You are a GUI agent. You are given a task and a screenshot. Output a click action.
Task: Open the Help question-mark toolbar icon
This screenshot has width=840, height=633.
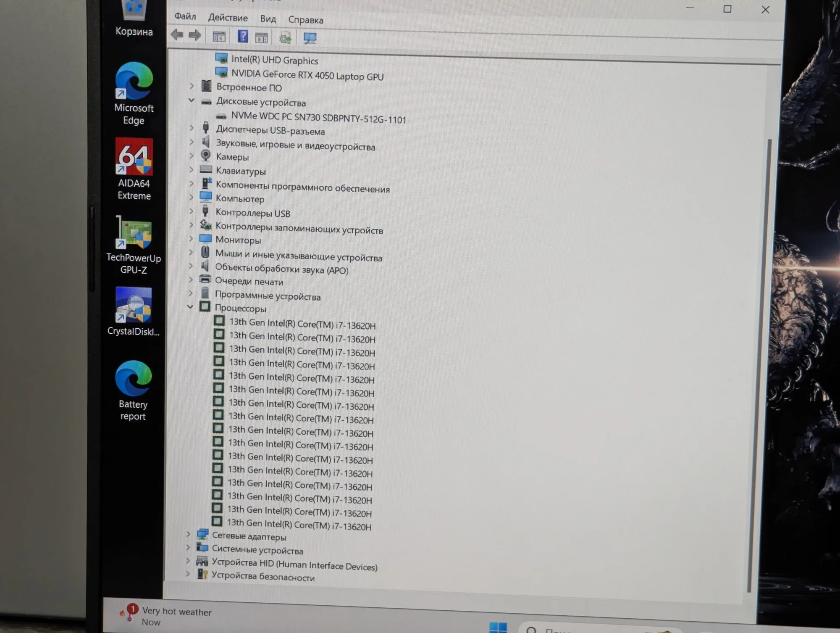pyautogui.click(x=243, y=37)
